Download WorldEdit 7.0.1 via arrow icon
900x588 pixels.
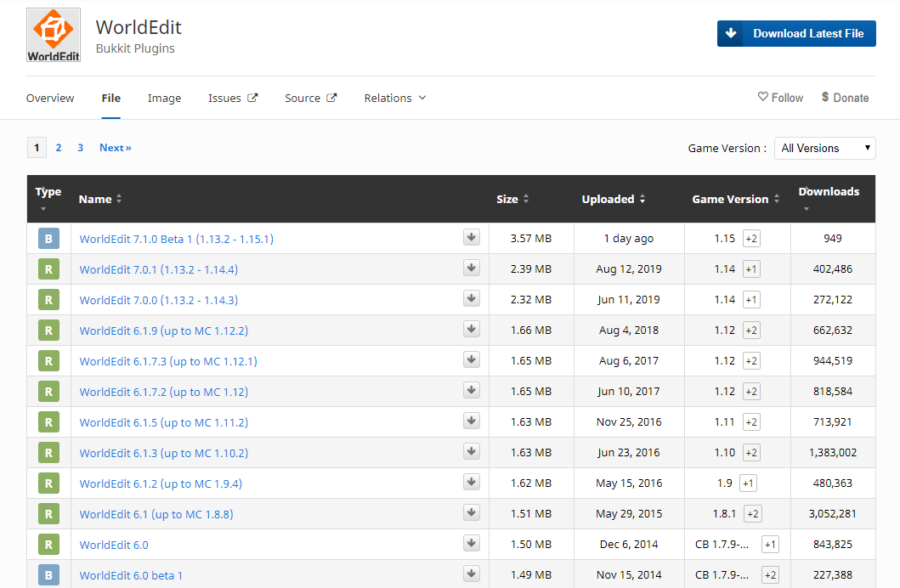pos(472,268)
